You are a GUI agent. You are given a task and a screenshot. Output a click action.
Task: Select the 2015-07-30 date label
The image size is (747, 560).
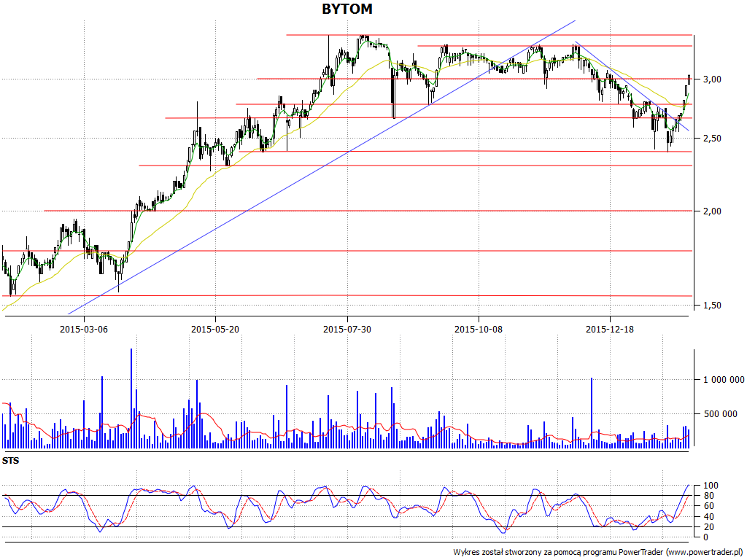click(347, 329)
